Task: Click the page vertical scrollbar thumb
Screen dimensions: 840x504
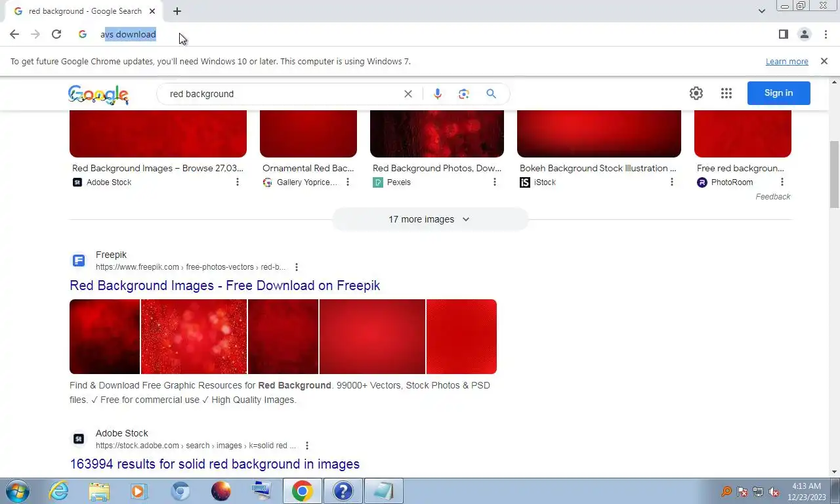Action: click(835, 175)
